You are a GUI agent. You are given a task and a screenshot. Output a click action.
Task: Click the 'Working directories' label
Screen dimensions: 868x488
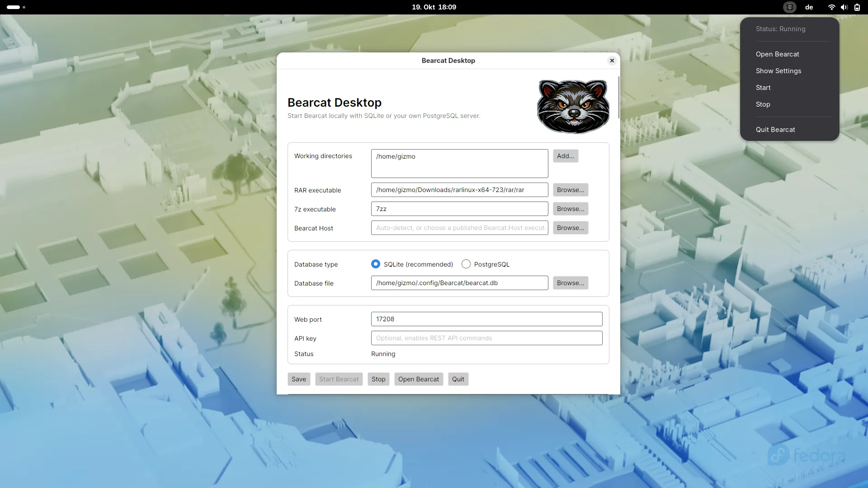coord(323,156)
